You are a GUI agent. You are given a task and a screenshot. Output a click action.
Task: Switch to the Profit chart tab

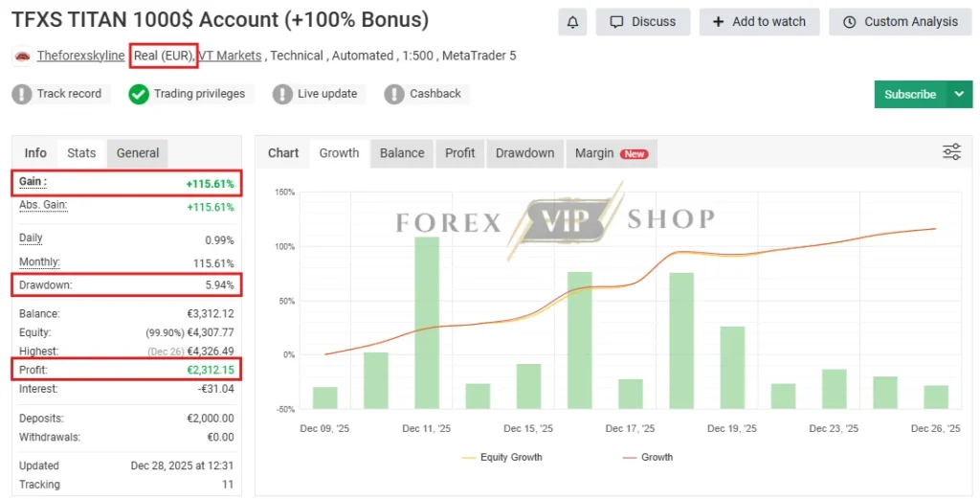pos(460,153)
